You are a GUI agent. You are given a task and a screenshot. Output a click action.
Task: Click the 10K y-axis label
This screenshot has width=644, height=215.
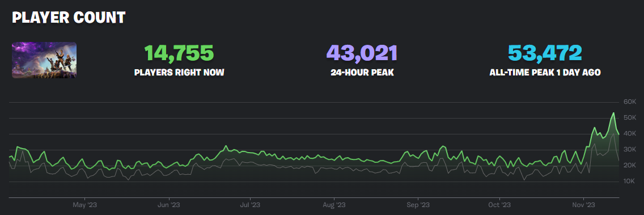point(630,182)
